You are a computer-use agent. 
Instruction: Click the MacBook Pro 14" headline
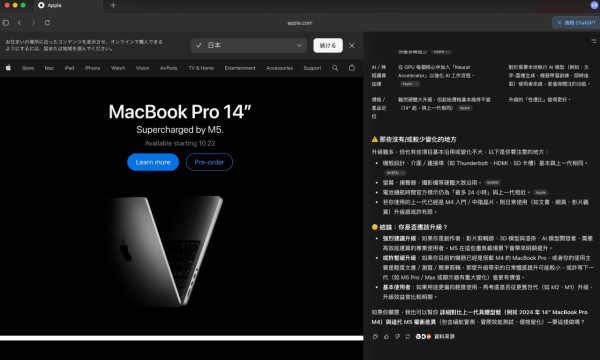click(180, 112)
